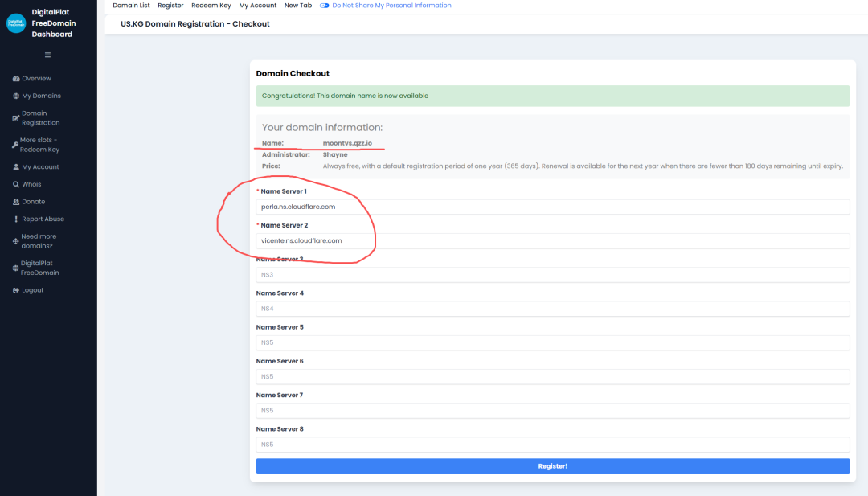The height and width of the screenshot is (496, 868).
Task: Open More slots Redeem Key icon
Action: click(x=15, y=145)
